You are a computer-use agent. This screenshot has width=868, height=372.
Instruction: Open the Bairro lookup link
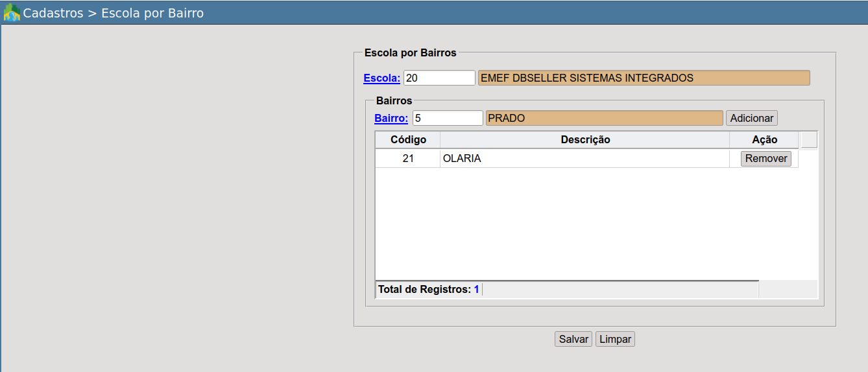391,119
